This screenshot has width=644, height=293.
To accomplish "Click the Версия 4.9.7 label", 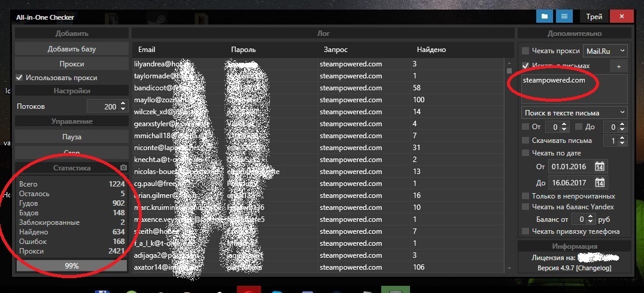I will pyautogui.click(x=555, y=267).
